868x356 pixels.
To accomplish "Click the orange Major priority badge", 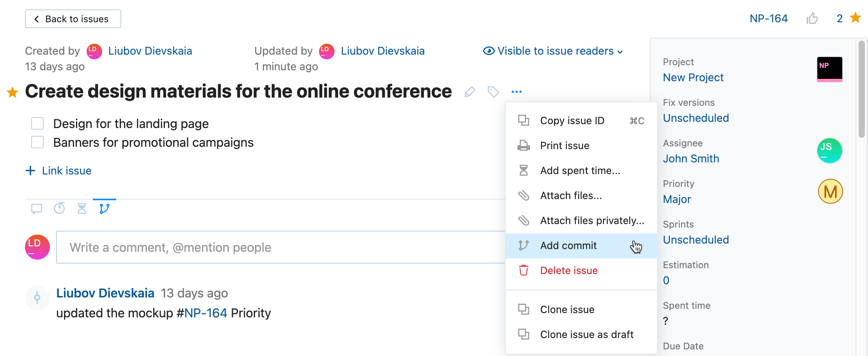I will [830, 191].
